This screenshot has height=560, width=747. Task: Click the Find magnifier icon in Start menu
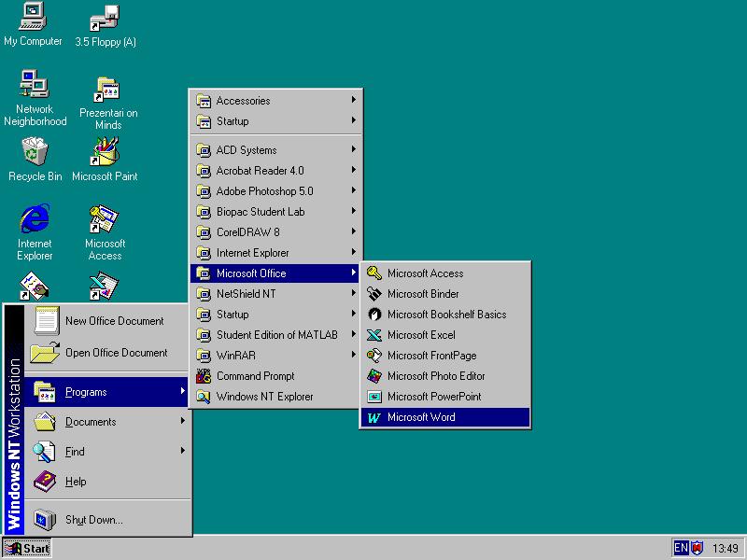click(44, 452)
